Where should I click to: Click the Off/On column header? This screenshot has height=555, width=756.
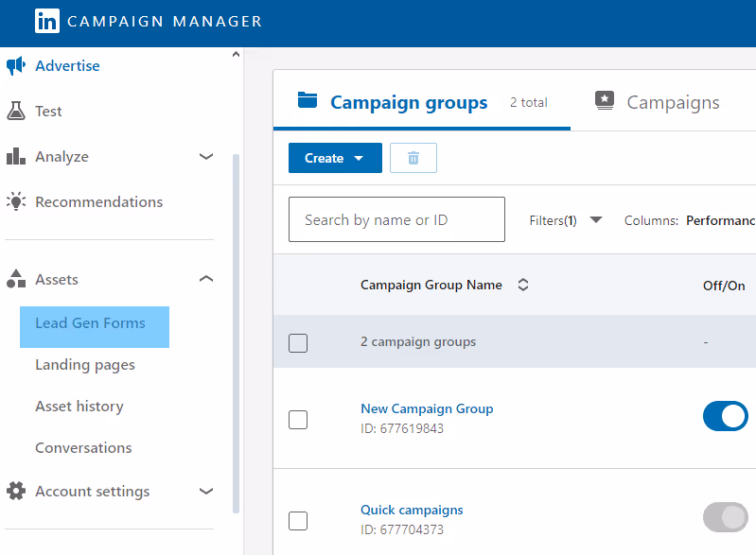(724, 286)
